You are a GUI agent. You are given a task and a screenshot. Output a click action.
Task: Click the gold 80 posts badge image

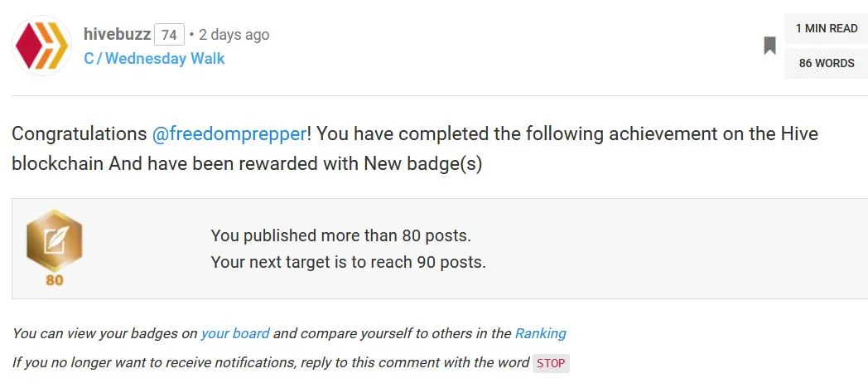click(x=55, y=240)
